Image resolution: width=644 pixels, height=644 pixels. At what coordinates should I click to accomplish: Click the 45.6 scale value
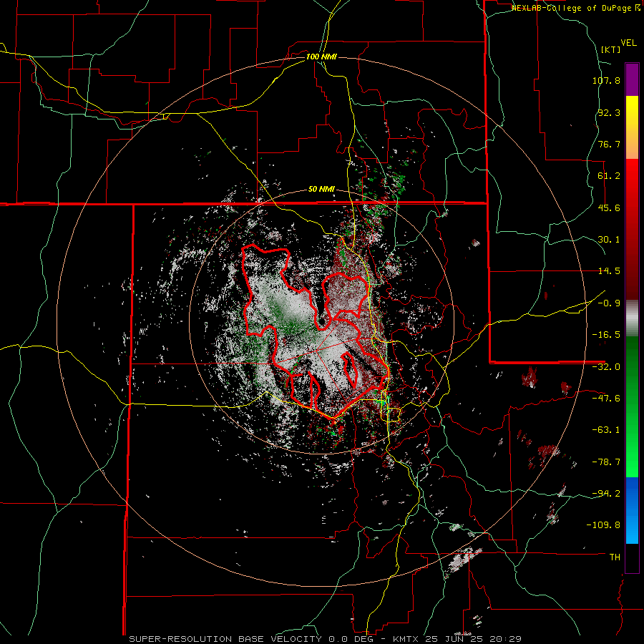tap(609, 208)
